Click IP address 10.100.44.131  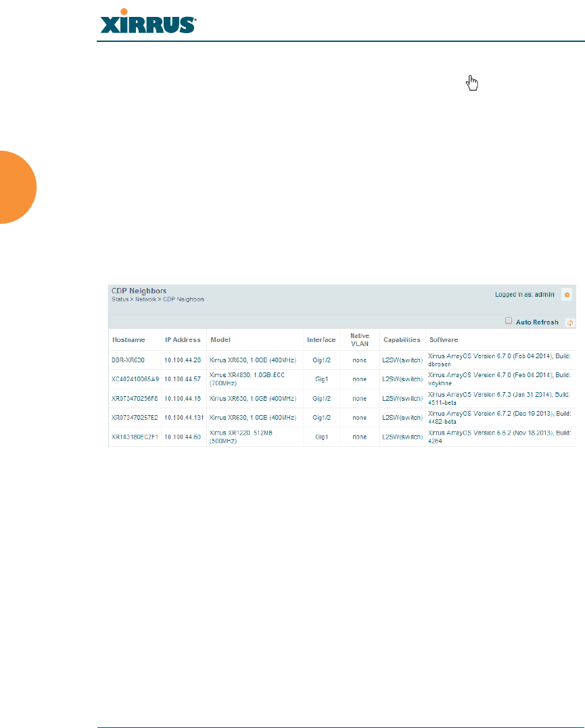(184, 418)
